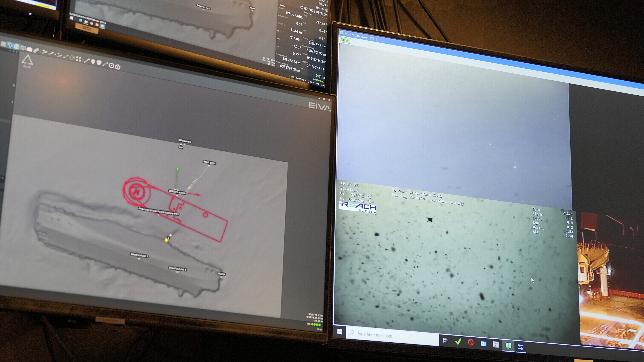
Task: Select the ruler measure tool
Action: pos(36,51)
